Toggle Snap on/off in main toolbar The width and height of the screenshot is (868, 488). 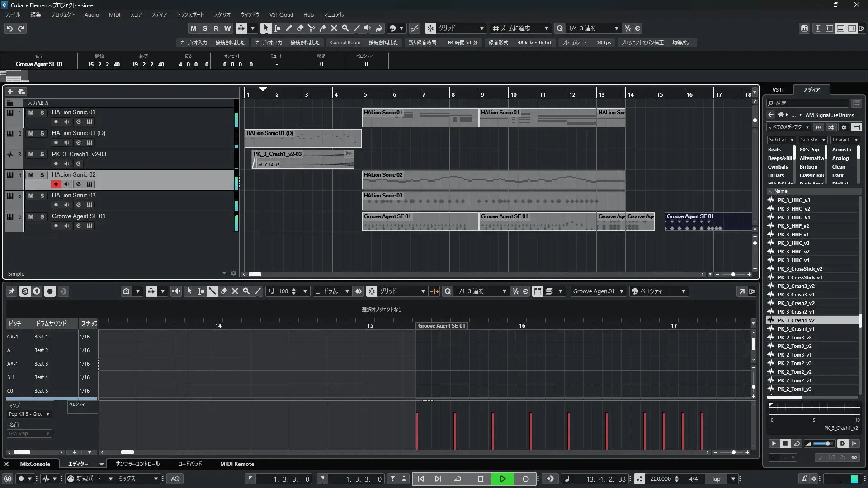pyautogui.click(x=430, y=28)
